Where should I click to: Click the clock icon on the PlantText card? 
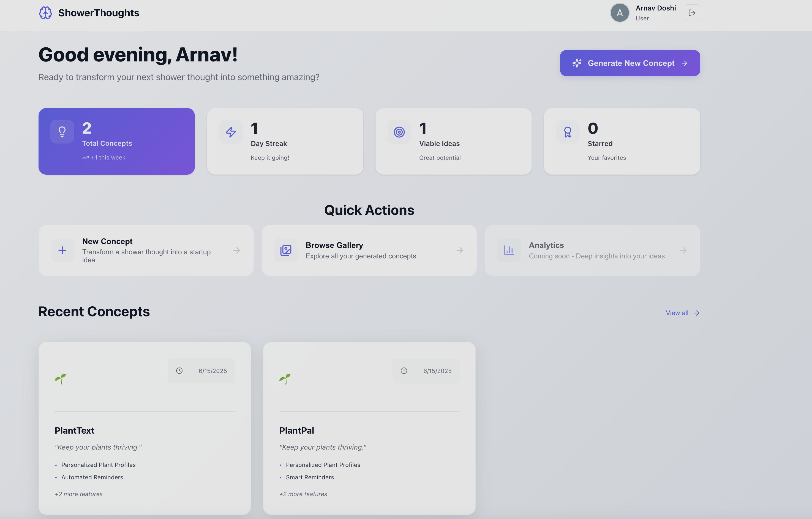179,371
